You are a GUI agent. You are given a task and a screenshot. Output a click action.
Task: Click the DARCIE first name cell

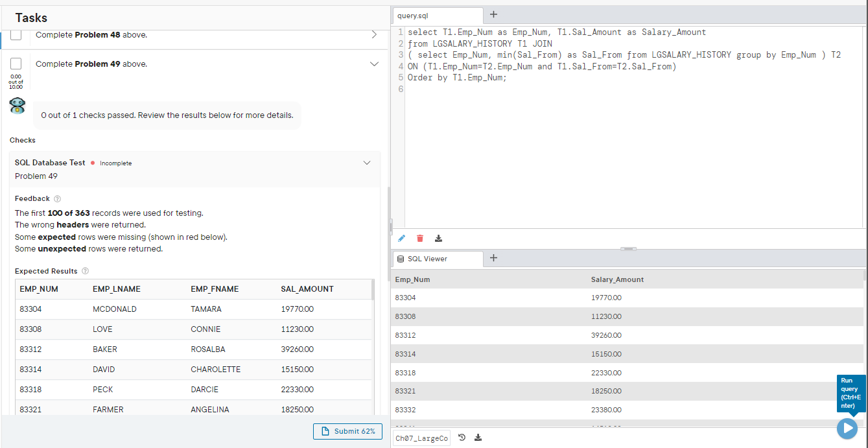tap(204, 390)
